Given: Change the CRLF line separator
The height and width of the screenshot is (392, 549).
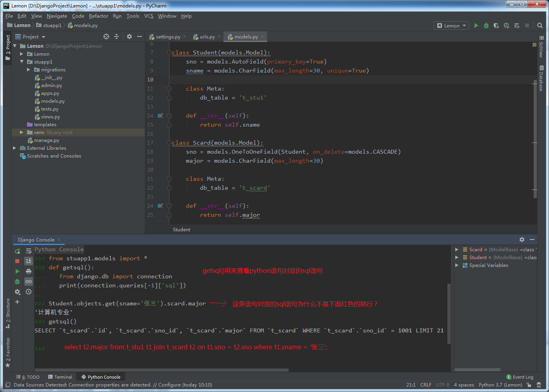Looking at the screenshot, I should 426,385.
